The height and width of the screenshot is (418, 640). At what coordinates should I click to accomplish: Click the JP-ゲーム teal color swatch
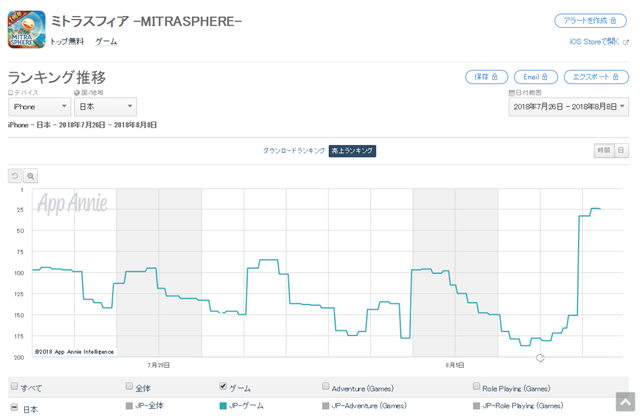[x=223, y=406]
